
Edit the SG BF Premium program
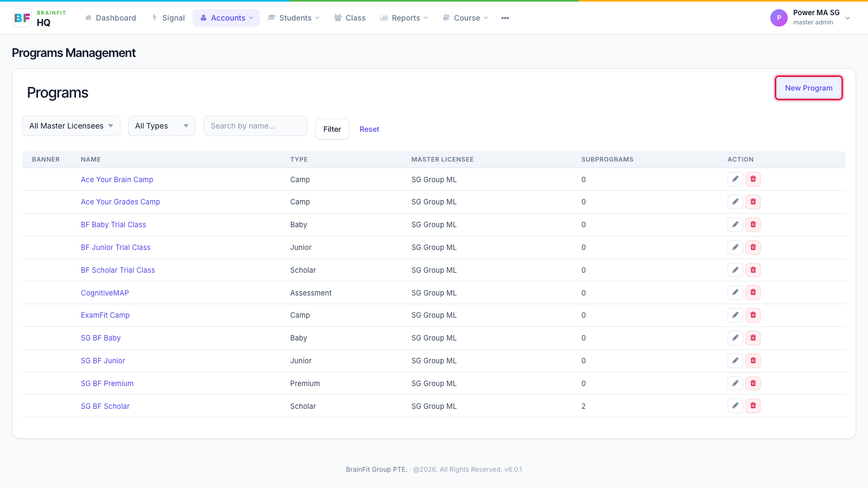735,383
